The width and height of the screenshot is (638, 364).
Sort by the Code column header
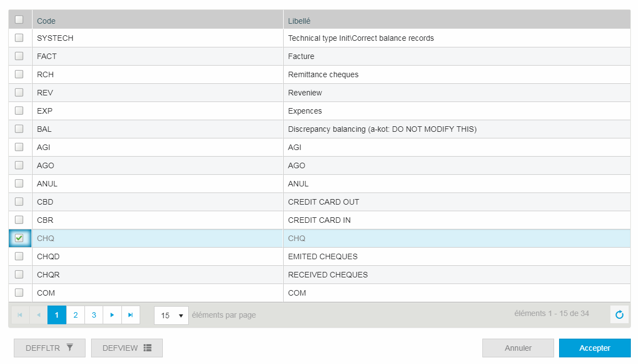pyautogui.click(x=46, y=21)
